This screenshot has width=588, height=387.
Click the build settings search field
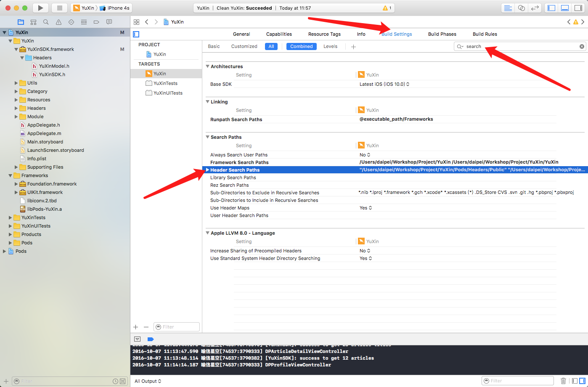[520, 47]
